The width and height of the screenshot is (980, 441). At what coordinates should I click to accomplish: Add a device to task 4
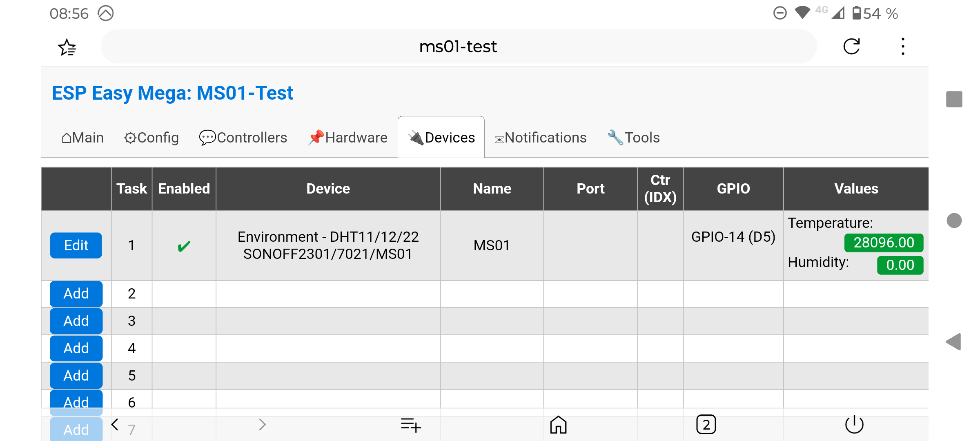point(76,348)
